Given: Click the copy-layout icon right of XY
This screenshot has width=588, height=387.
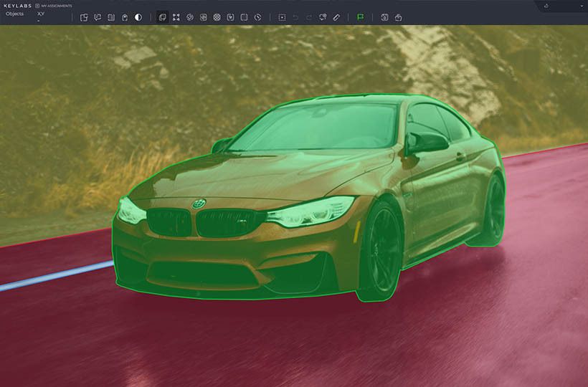Looking at the screenshot, I should [x=84, y=17].
